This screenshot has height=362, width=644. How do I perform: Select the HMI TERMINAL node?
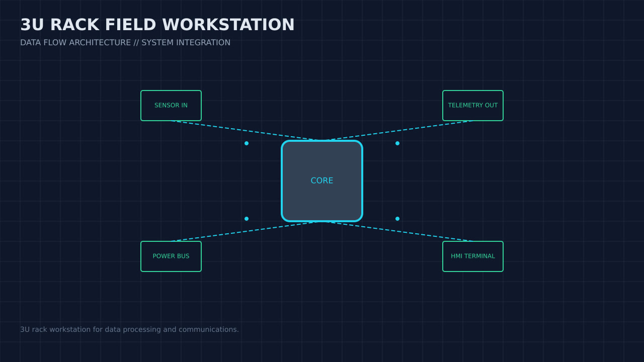click(x=473, y=256)
